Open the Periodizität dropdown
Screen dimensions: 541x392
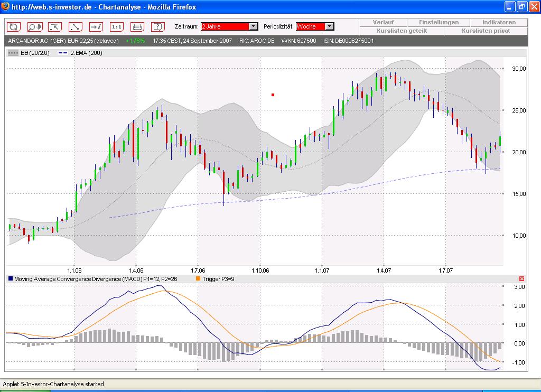click(x=331, y=25)
